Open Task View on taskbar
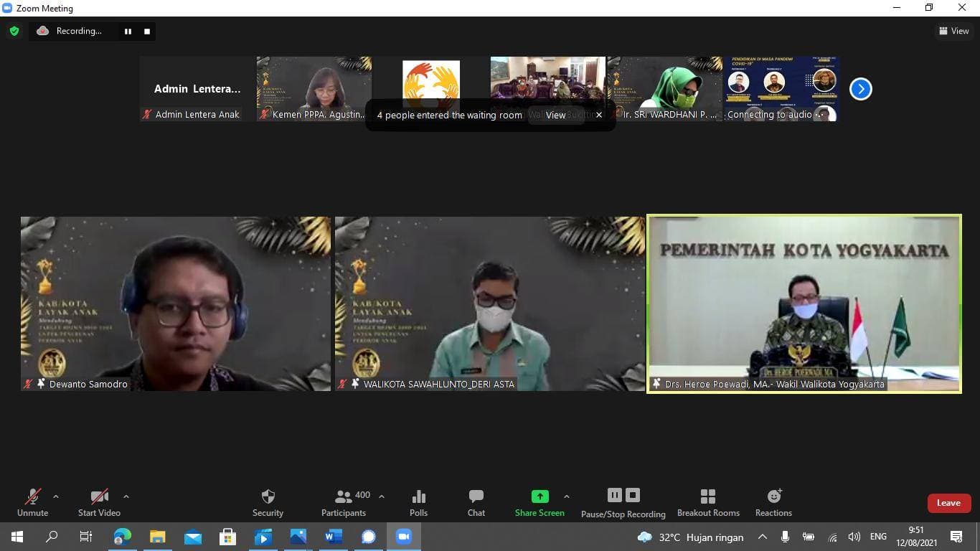 [86, 537]
